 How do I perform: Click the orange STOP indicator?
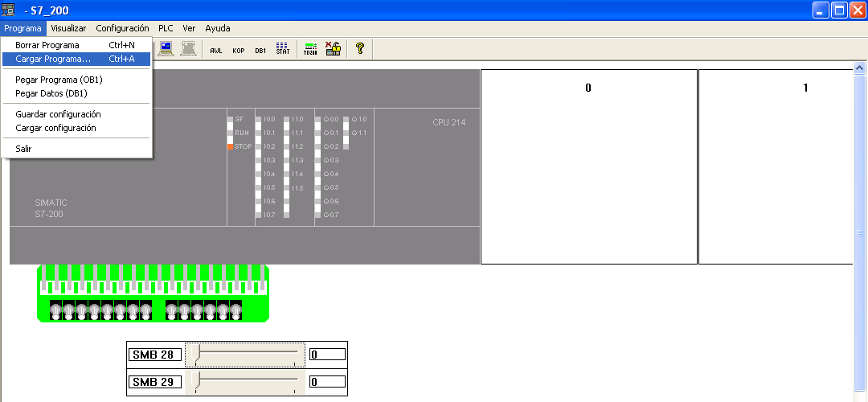(x=231, y=147)
